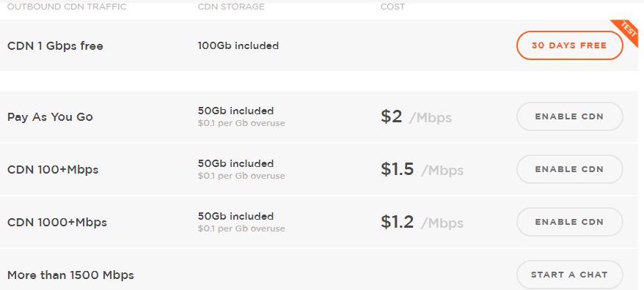The image size is (644, 290).
Task: Select the CDN 1000+Mbps plan label
Action: (57, 223)
